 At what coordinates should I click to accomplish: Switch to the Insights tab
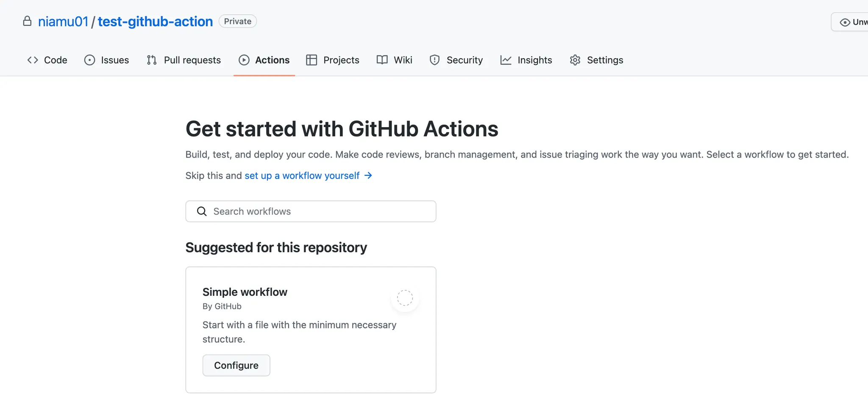[x=534, y=60]
